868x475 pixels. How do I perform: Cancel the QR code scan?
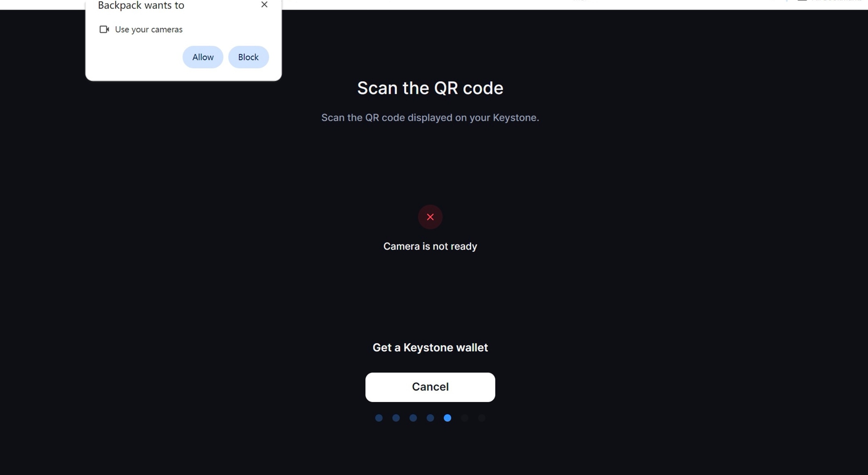[x=430, y=387]
